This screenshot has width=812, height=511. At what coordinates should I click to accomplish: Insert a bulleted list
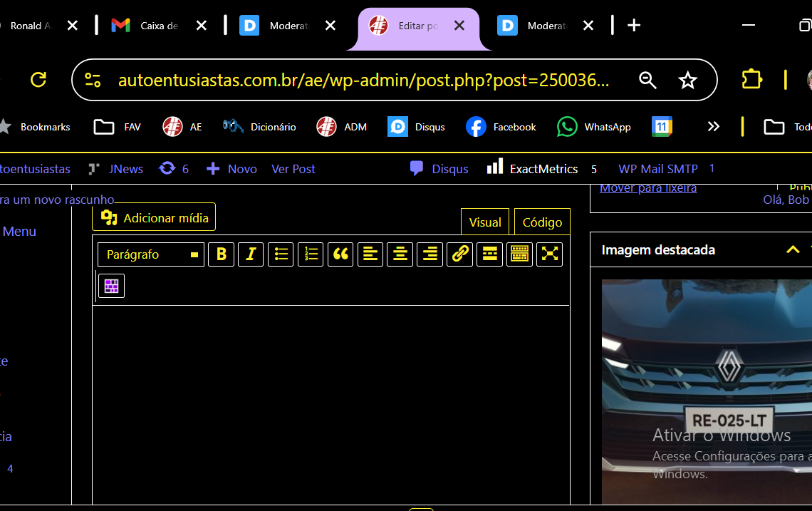pyautogui.click(x=281, y=254)
